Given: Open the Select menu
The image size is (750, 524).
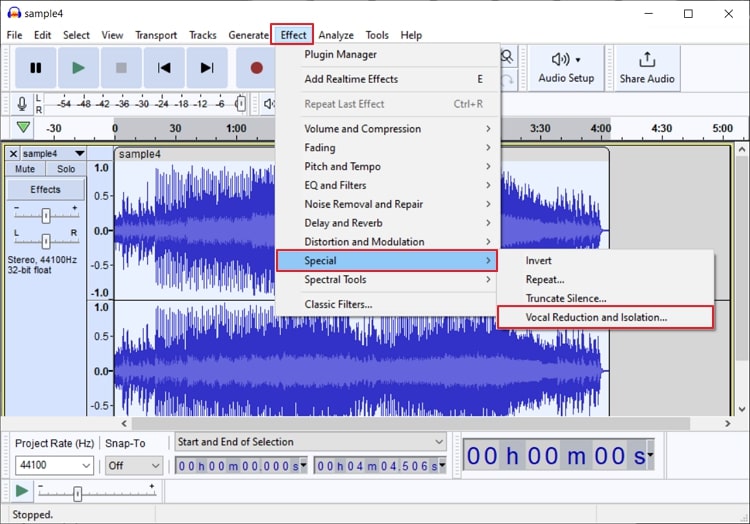Looking at the screenshot, I should pos(76,35).
